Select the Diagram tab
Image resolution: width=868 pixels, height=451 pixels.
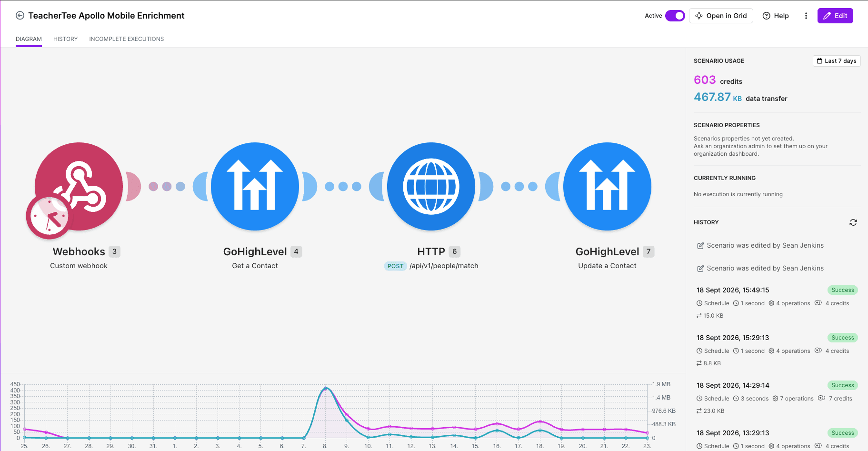[29, 39]
